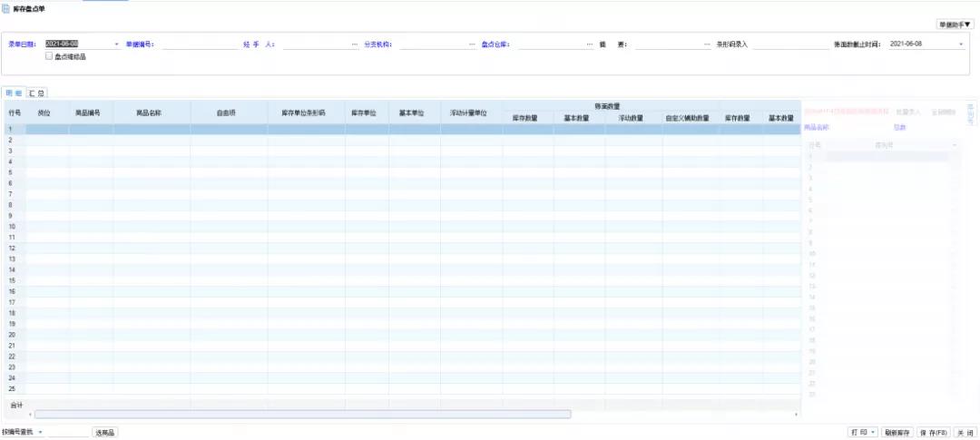Expand the 录单日期 date dropdown
The image size is (980, 440).
coord(116,44)
